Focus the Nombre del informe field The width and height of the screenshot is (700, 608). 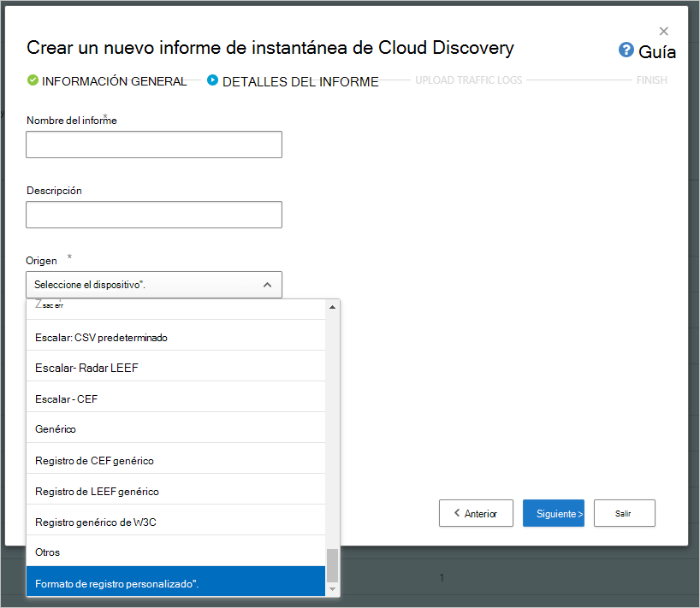pyautogui.click(x=154, y=145)
